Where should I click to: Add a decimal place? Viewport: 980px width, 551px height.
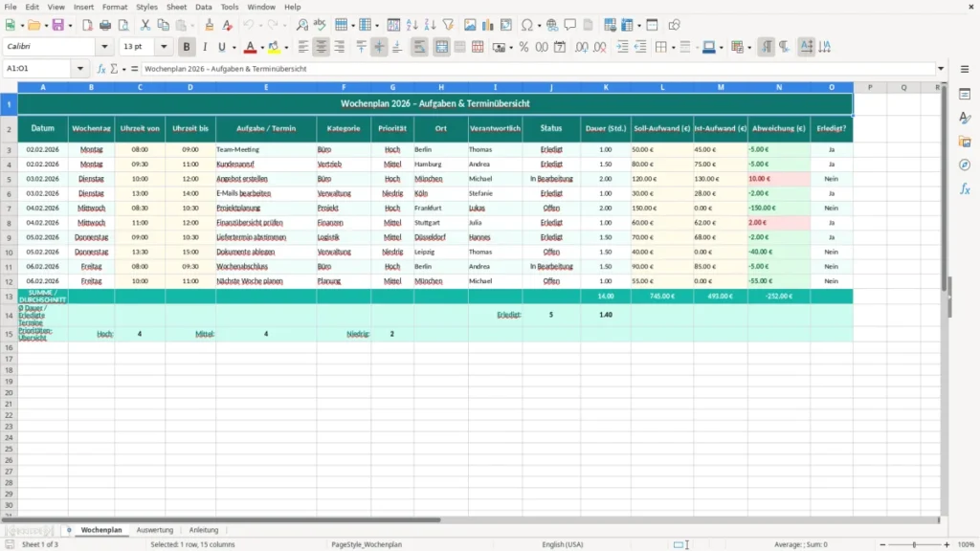[581, 47]
